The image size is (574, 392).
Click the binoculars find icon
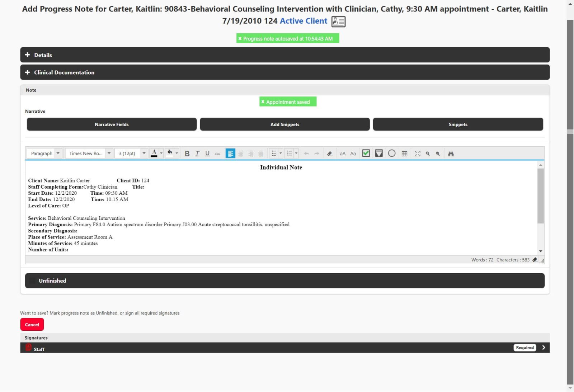point(451,154)
